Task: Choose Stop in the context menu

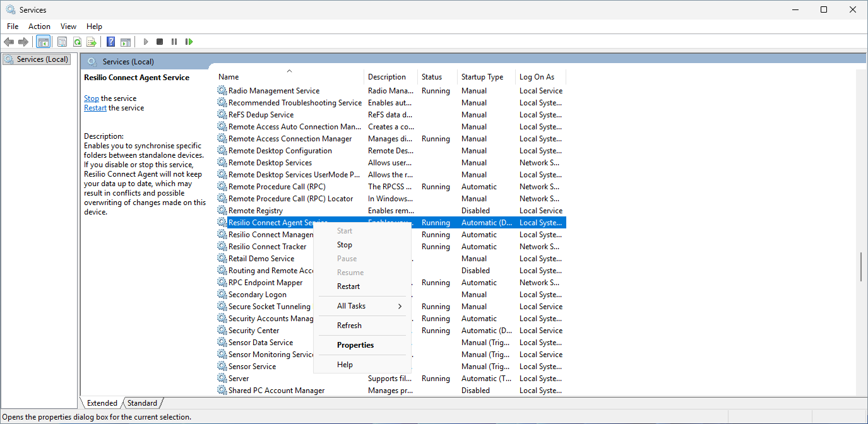Action: 345,245
